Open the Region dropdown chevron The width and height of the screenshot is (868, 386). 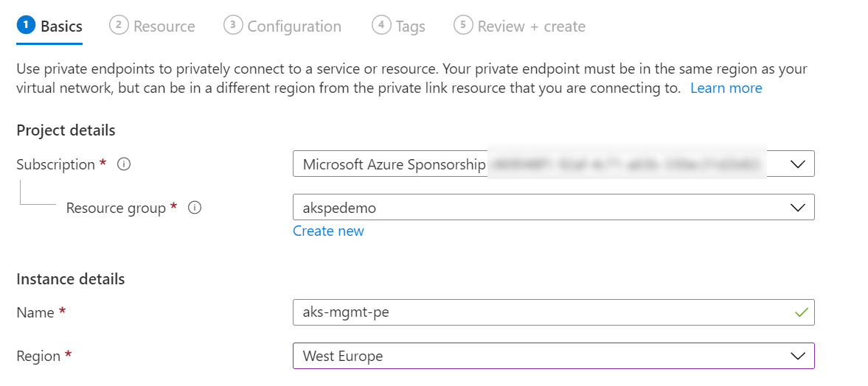pos(798,356)
